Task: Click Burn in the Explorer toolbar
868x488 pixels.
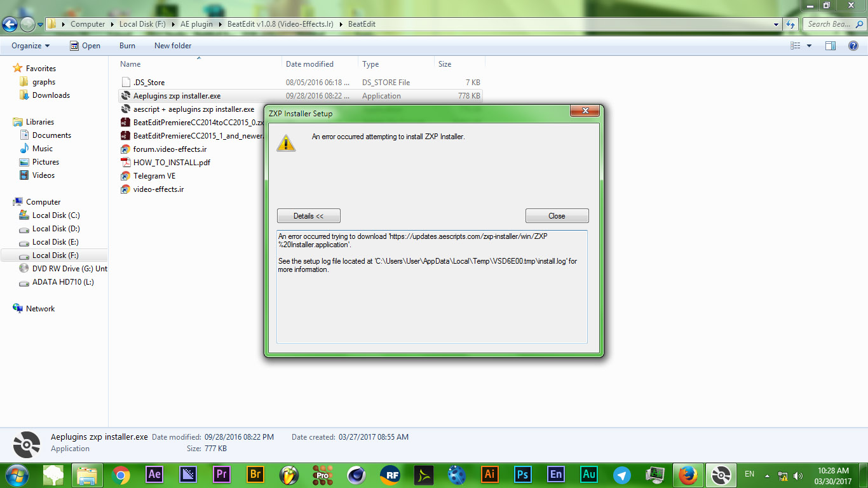Action: [127, 46]
